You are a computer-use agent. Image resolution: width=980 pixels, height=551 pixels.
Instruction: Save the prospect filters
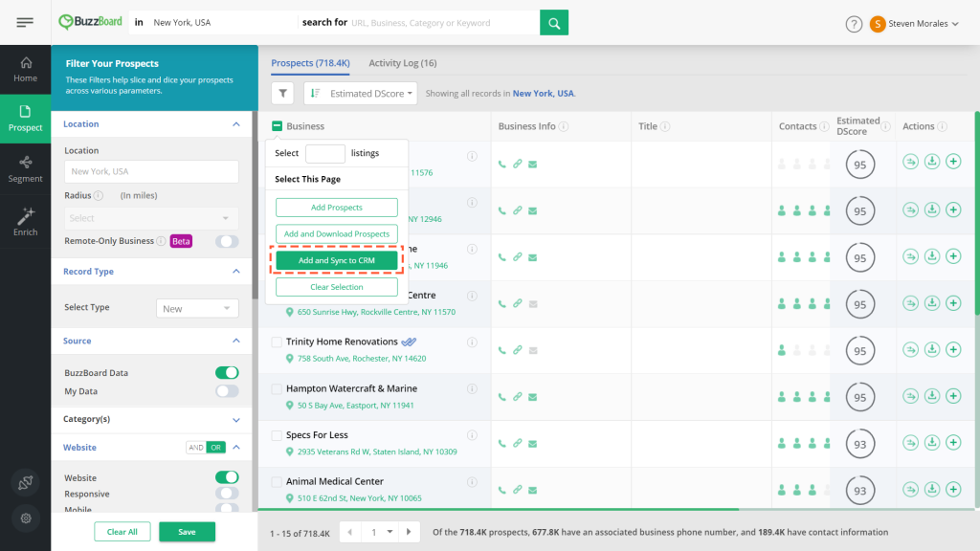click(x=187, y=532)
